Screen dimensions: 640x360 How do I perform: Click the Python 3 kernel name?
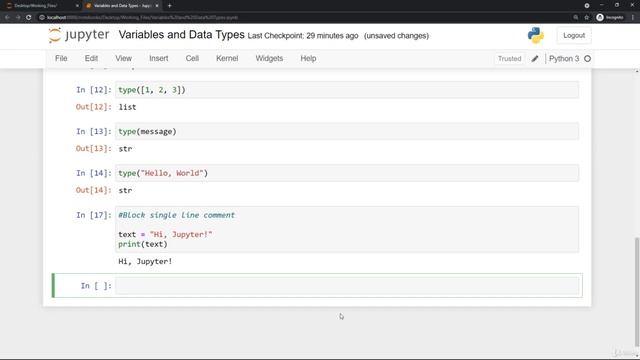tap(564, 59)
